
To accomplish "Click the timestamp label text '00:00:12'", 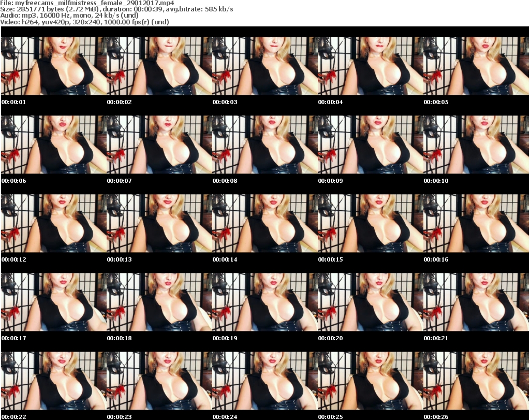I will [x=13, y=259].
